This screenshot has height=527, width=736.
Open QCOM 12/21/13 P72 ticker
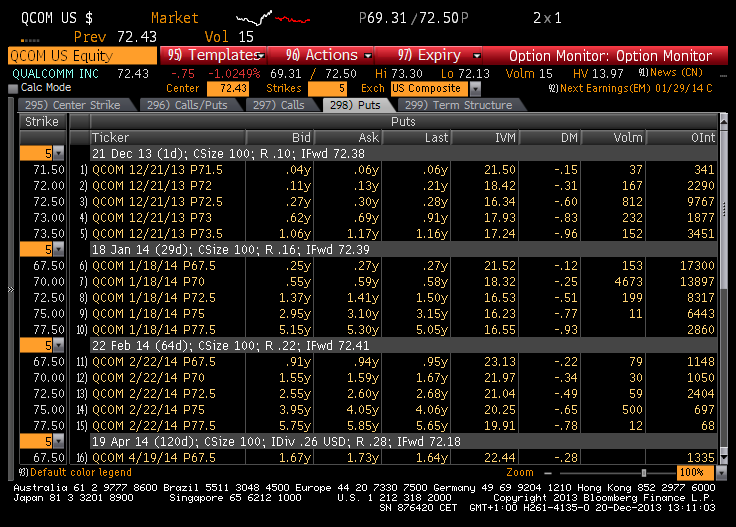tap(152, 186)
